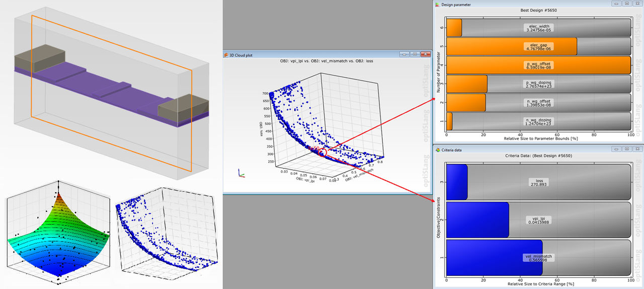
Task: Select the n_wg_doping parameter row
Action: pyautogui.click(x=539, y=122)
